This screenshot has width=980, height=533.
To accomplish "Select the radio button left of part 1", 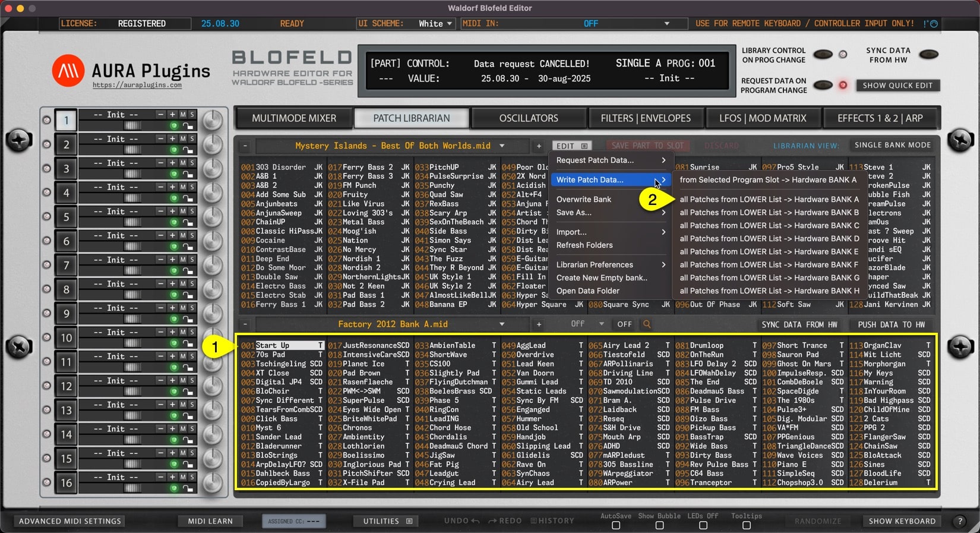I will 46,120.
